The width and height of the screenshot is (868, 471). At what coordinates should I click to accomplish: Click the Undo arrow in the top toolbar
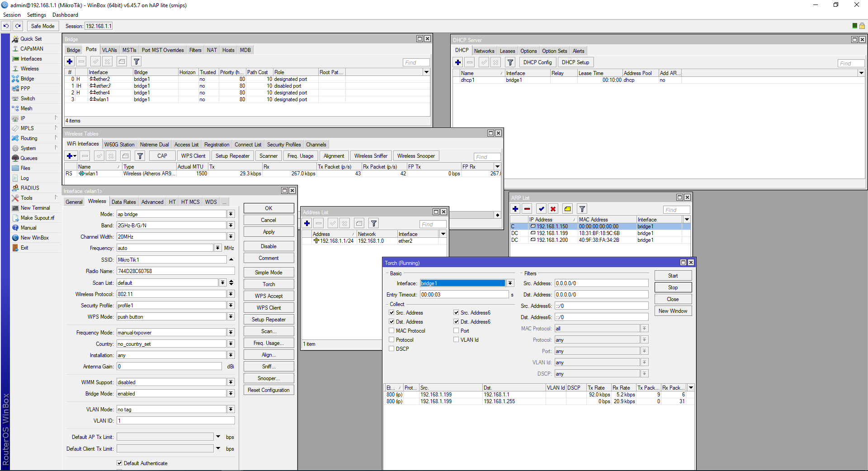pyautogui.click(x=6, y=26)
